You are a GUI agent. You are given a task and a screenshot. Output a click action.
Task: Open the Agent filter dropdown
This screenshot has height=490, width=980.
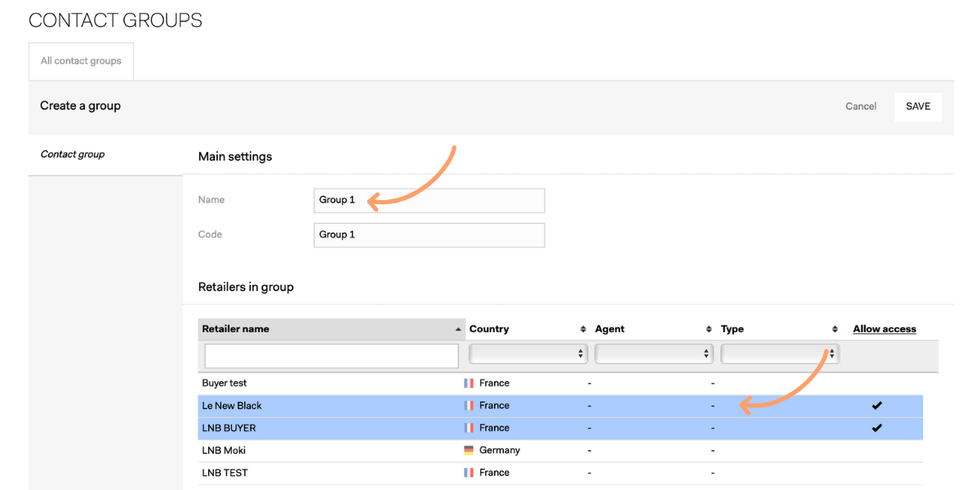point(654,354)
